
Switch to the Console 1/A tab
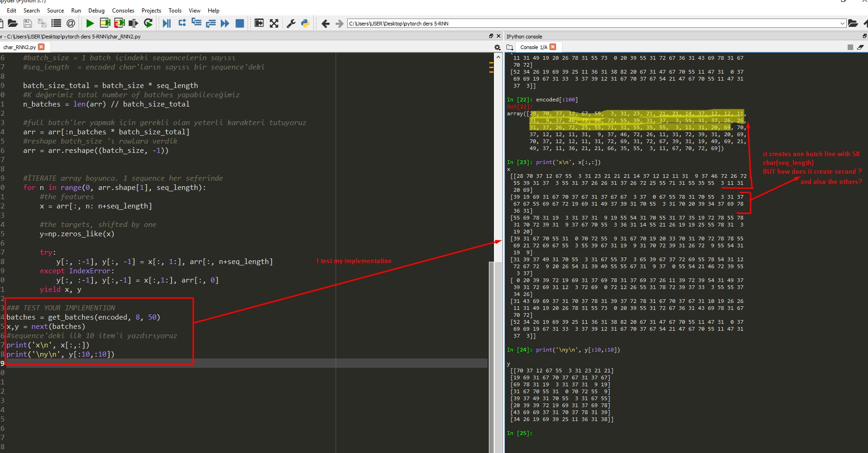click(x=533, y=47)
